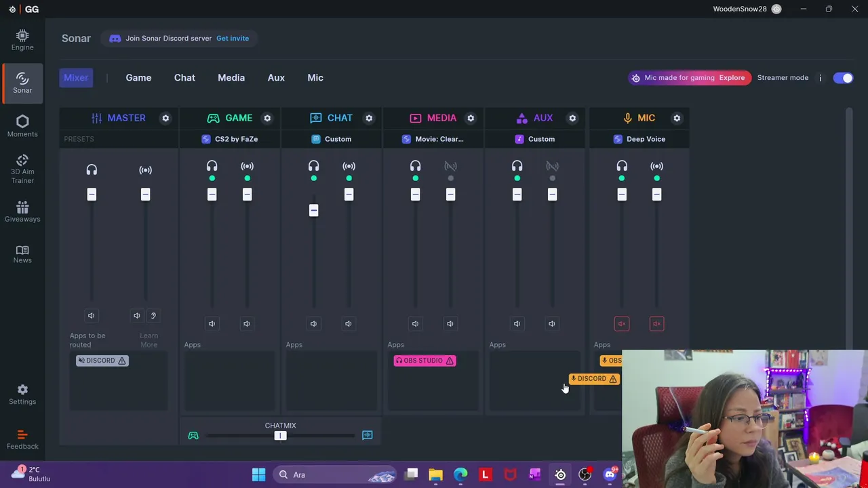This screenshot has width=868, height=488.
Task: Mute GAME stream output
Action: tap(247, 323)
